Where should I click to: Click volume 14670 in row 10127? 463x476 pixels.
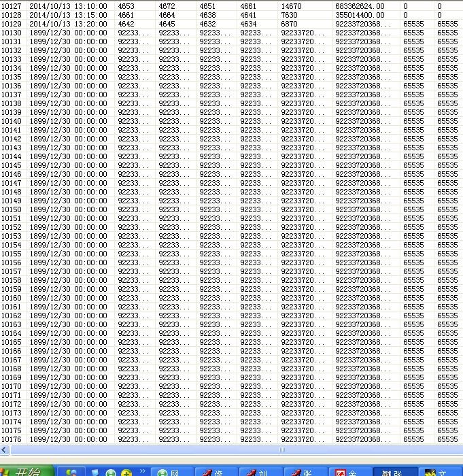pos(291,6)
